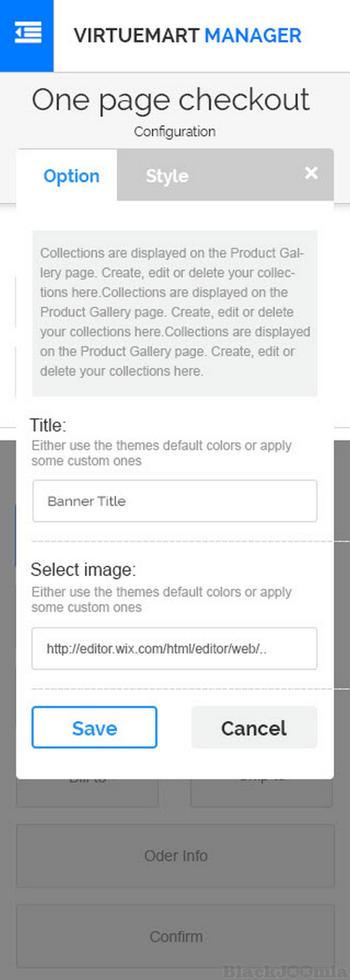This screenshot has width=350, height=980.
Task: Click the Select image: field label
Action: click(83, 570)
